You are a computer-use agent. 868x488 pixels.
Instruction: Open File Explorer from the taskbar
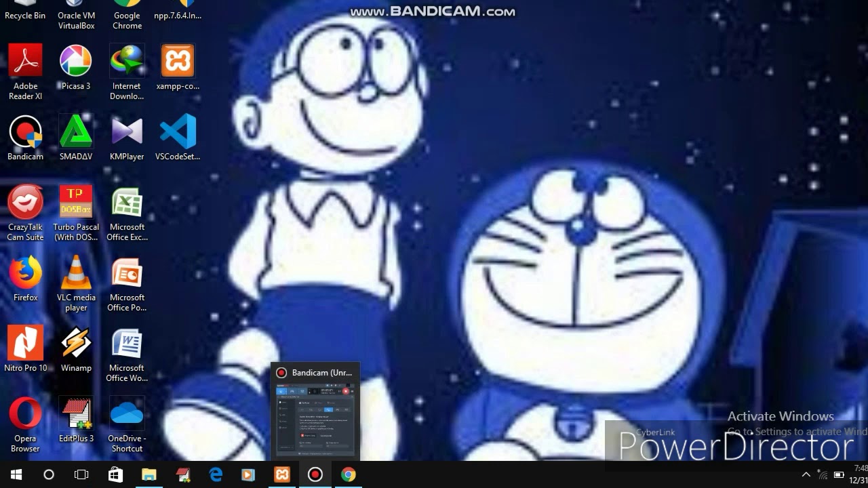click(x=149, y=474)
